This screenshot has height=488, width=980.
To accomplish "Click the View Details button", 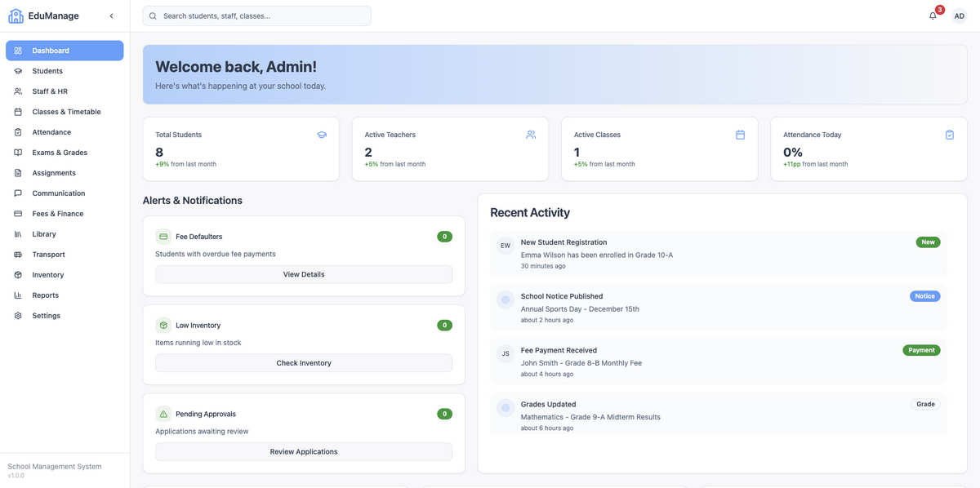I will pyautogui.click(x=304, y=274).
